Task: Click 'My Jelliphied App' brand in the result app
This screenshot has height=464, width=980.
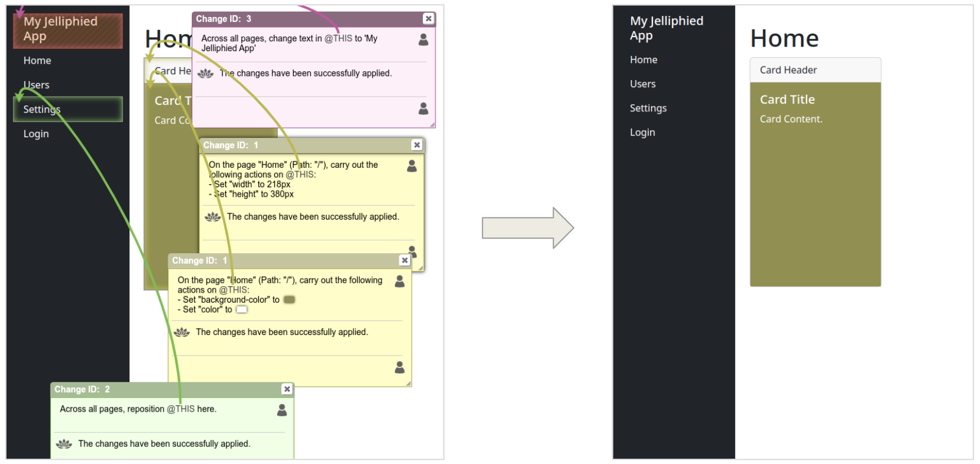Action: point(666,28)
